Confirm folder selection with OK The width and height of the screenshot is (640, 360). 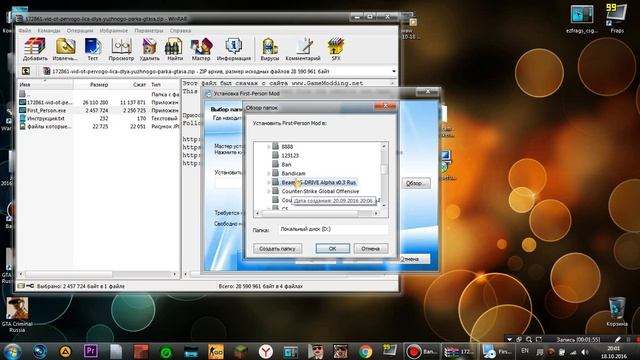pyautogui.click(x=332, y=249)
